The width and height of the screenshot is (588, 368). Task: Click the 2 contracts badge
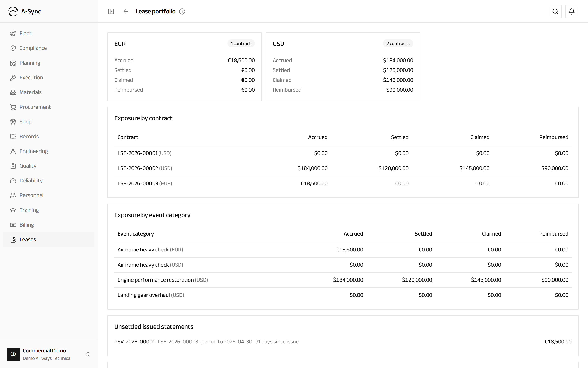tap(398, 43)
